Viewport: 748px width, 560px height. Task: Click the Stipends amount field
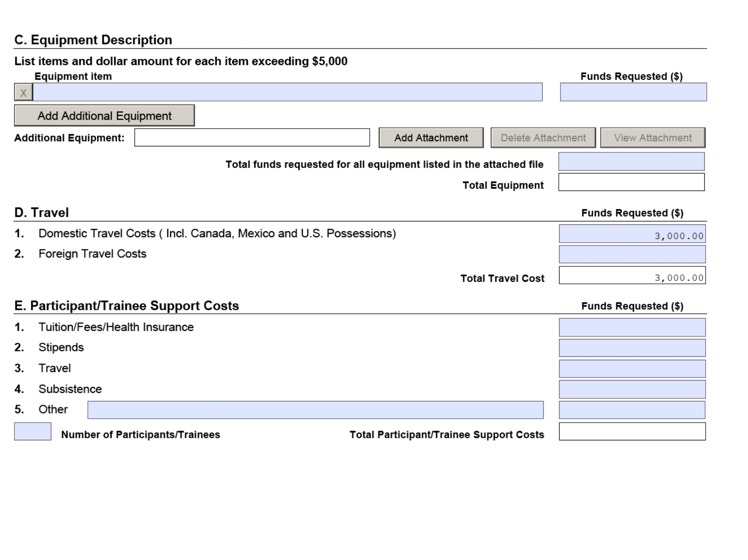pyautogui.click(x=632, y=348)
